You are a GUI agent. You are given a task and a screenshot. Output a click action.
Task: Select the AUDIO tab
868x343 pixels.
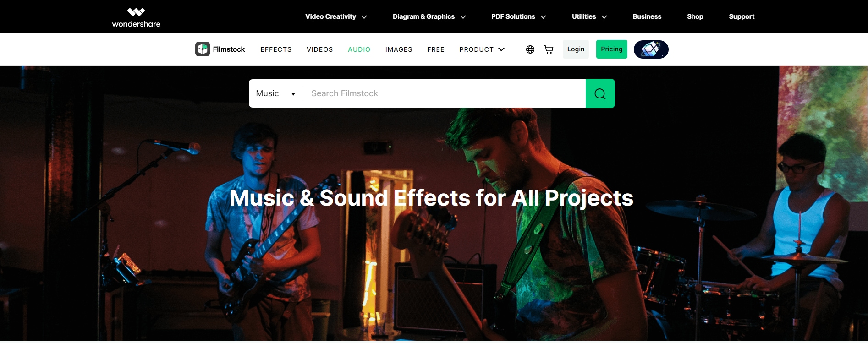[359, 49]
